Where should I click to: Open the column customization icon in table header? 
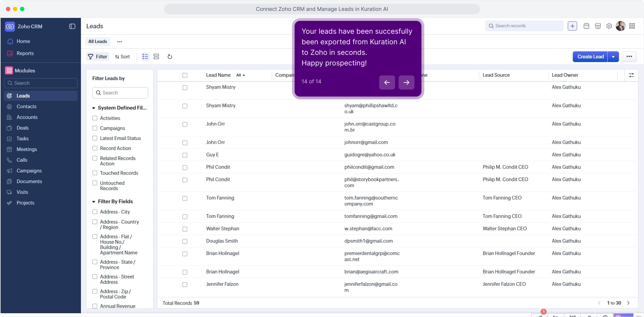[631, 75]
